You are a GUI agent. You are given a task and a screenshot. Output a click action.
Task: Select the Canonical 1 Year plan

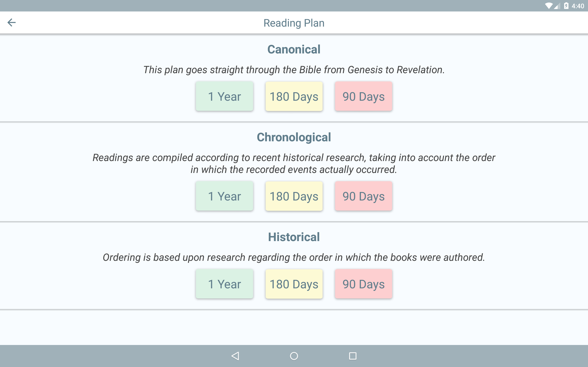coord(224,96)
